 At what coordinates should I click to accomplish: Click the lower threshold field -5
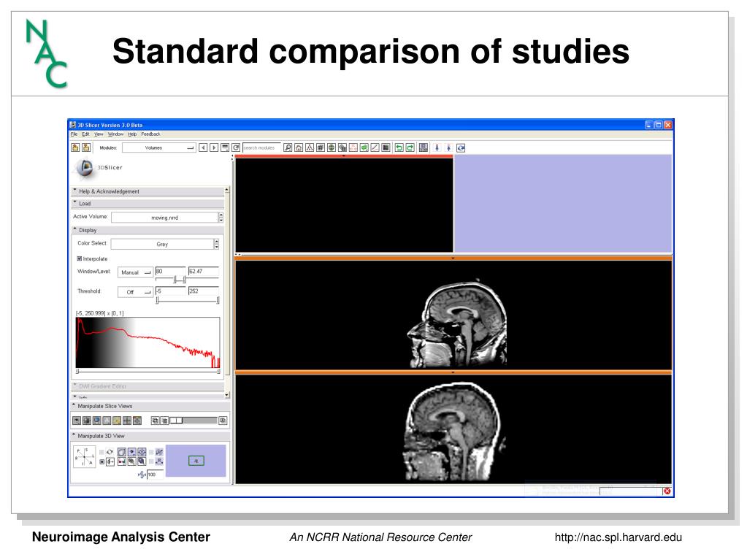pos(170,291)
